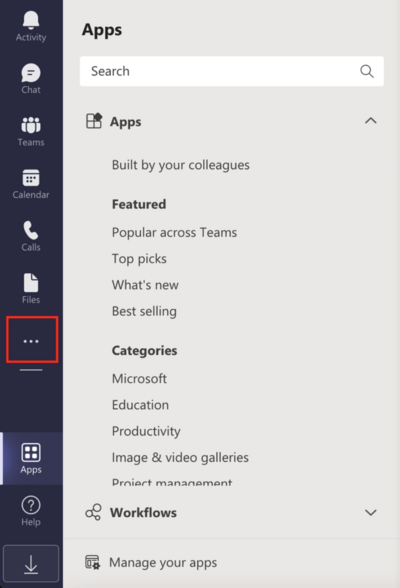The image size is (400, 588).
Task: Go to Teams in sidebar
Action: point(31,131)
